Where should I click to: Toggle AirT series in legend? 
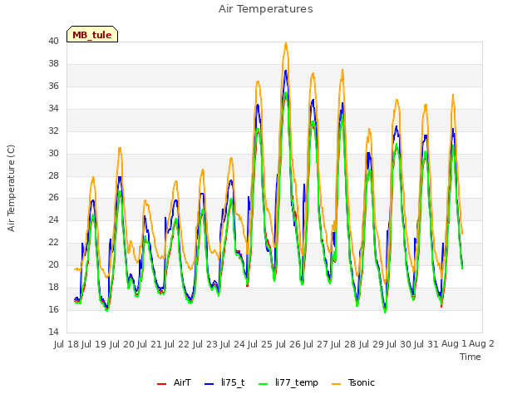pos(174,382)
